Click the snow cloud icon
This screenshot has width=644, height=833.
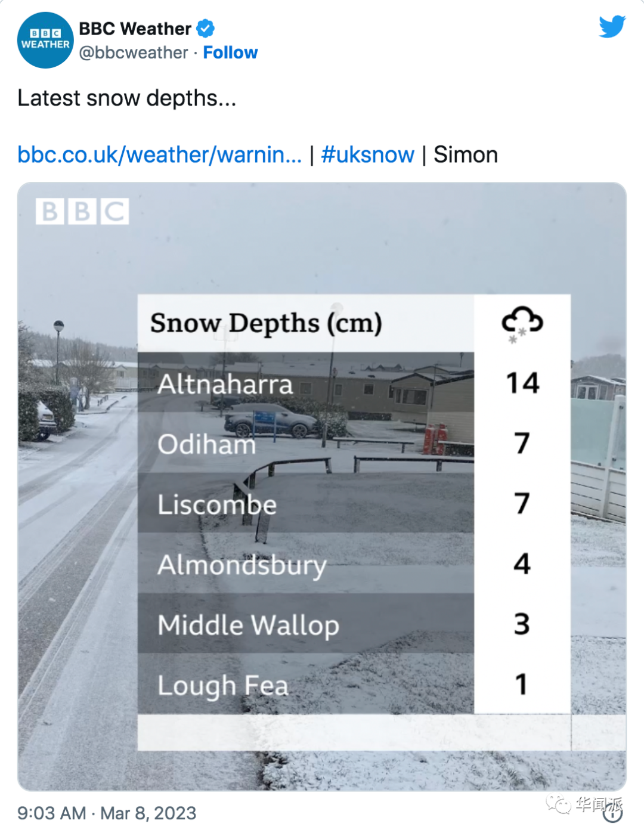click(x=522, y=323)
